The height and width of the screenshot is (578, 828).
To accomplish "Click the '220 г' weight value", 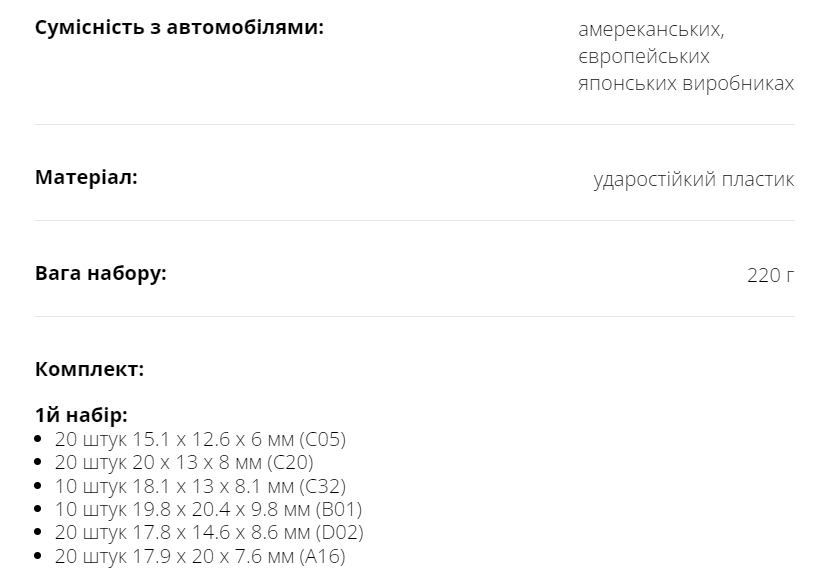I will coord(770,276).
